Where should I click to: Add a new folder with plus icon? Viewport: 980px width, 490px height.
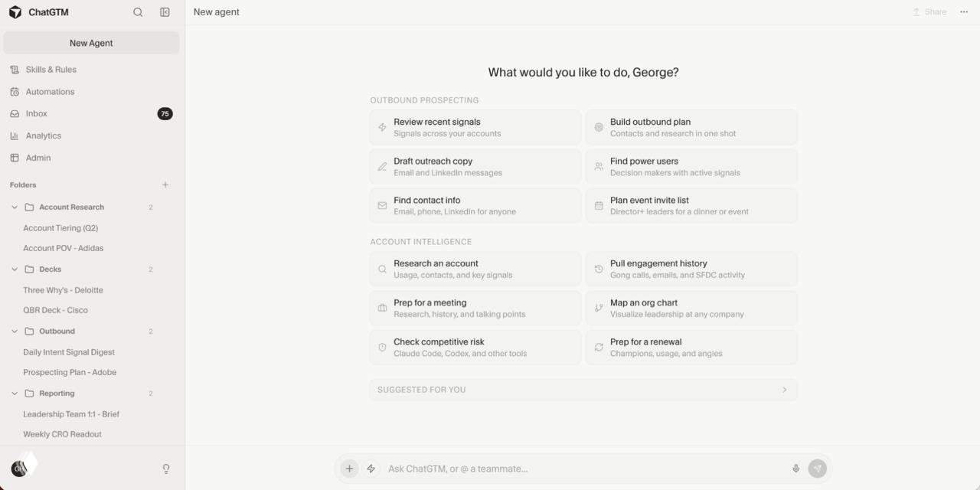click(165, 185)
